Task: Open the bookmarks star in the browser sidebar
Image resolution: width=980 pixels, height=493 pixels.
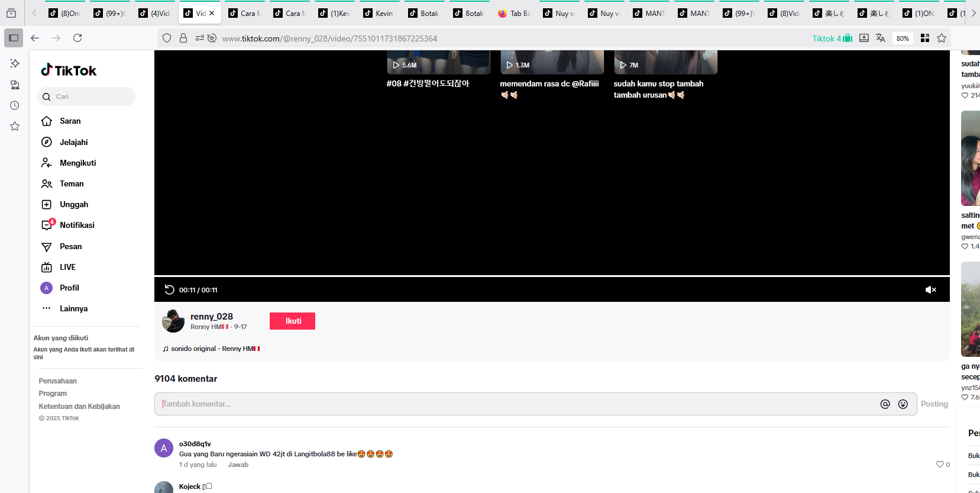Action: point(15,126)
